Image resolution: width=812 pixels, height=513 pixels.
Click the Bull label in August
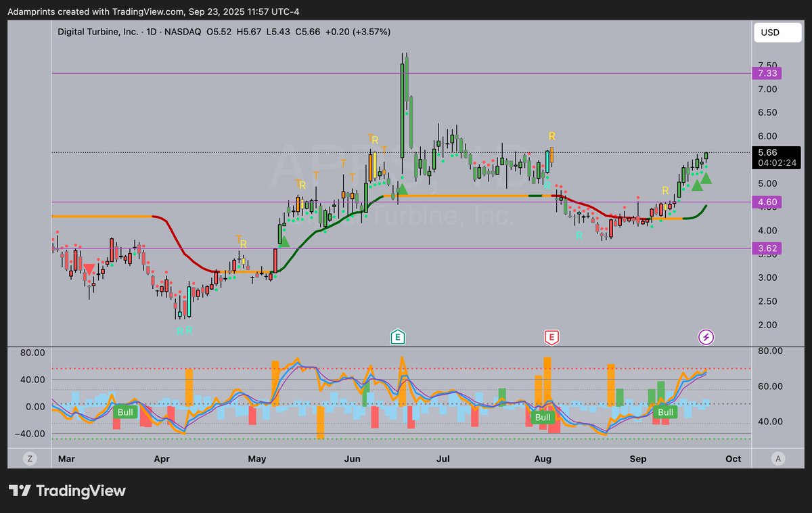point(543,417)
